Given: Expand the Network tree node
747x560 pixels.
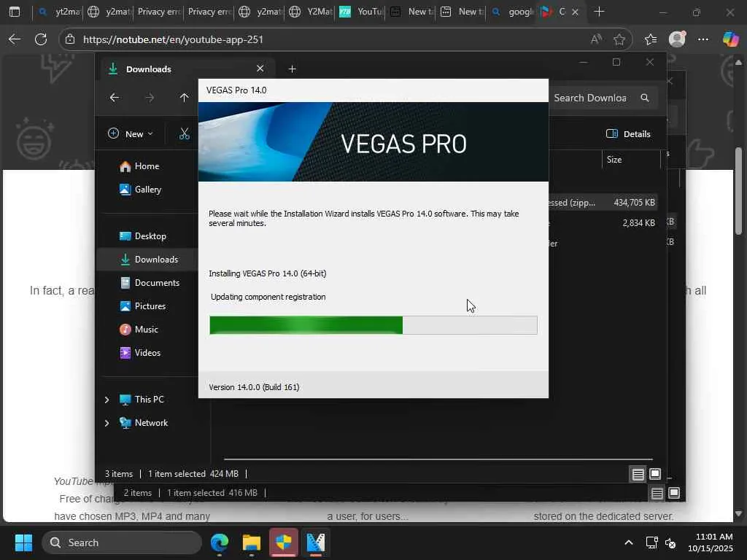Looking at the screenshot, I should pyautogui.click(x=107, y=423).
